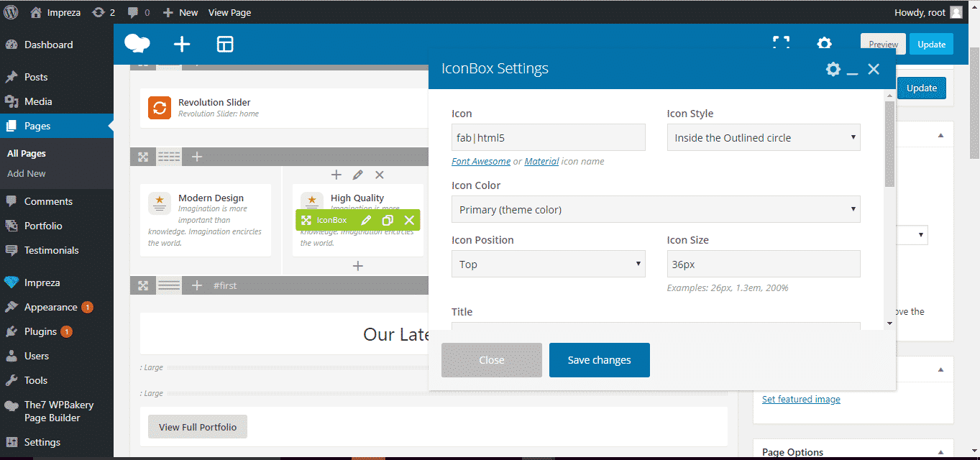
Task: Change layout of the #first row
Action: point(169,285)
